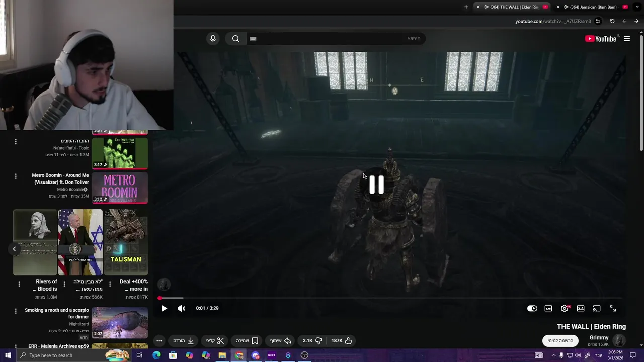Show hidden system tray icons

554,355
